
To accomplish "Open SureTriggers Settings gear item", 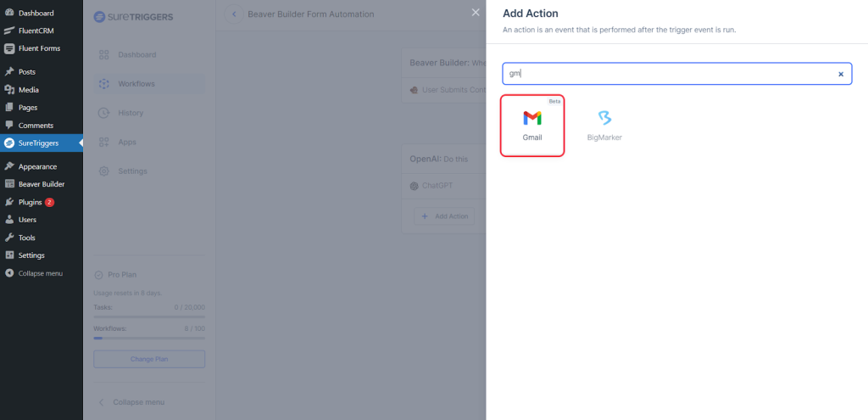I will [132, 171].
